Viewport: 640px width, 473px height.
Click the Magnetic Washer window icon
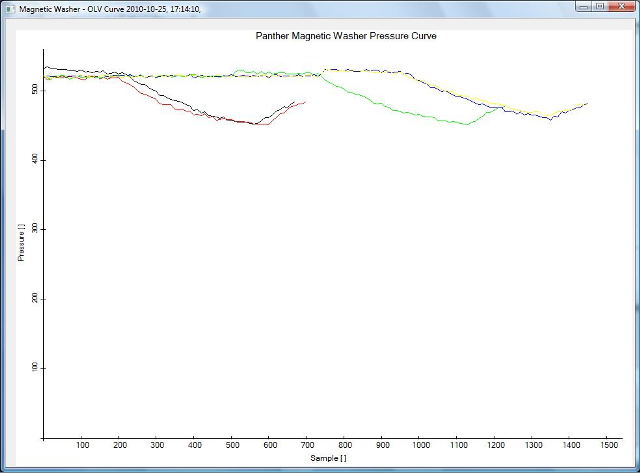[x=10, y=8]
